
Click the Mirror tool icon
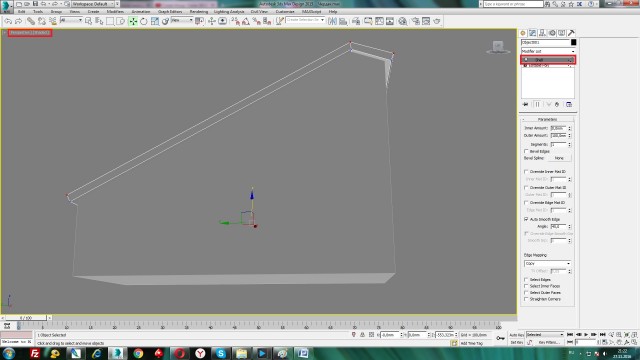[332, 21]
